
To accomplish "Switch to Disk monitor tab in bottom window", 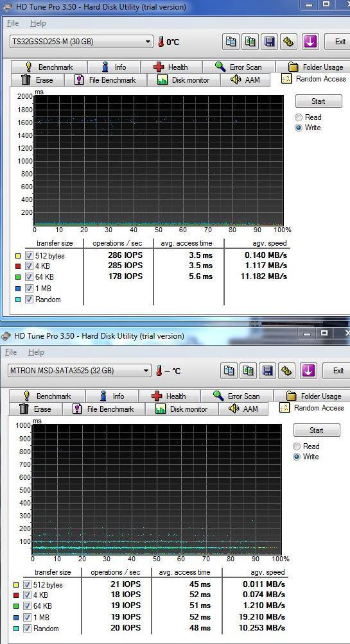I will pos(182,409).
